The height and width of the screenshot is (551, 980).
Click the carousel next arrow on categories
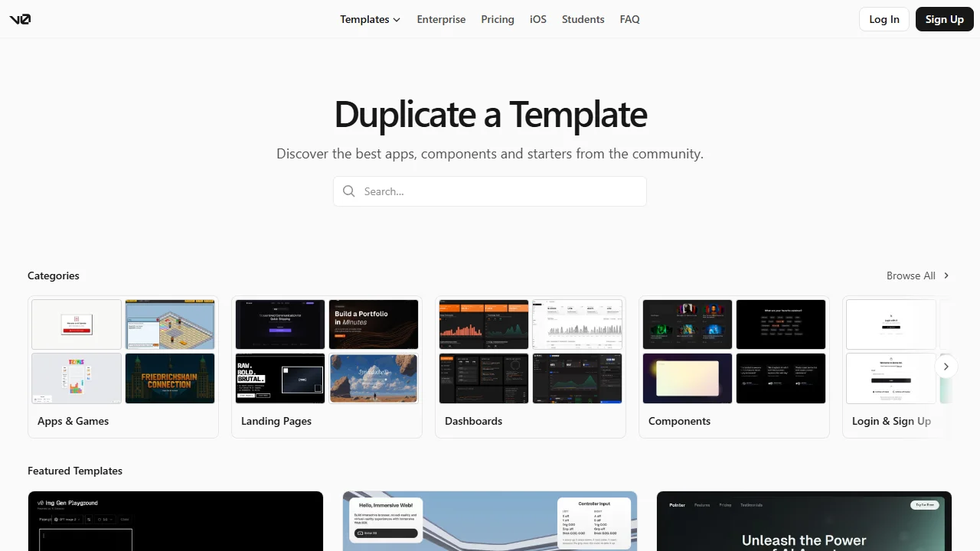[x=946, y=367]
